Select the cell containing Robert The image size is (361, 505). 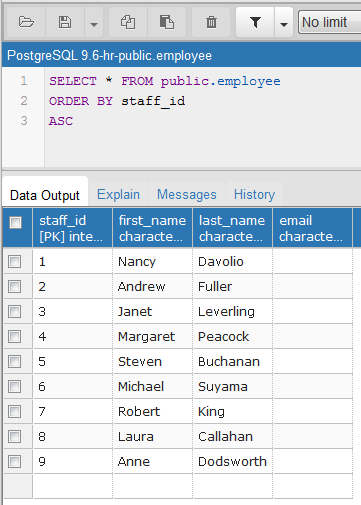pyautogui.click(x=152, y=411)
